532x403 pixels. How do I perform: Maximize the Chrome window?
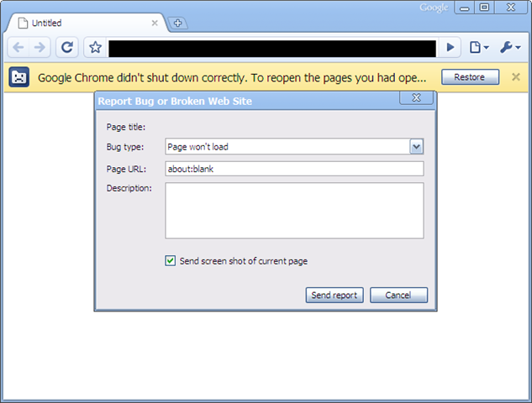[484, 8]
